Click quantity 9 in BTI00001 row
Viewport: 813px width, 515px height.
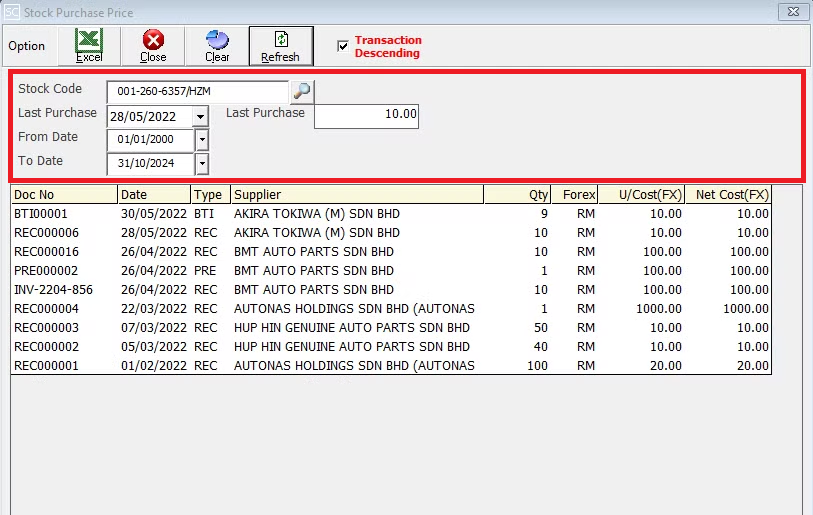[x=544, y=214]
